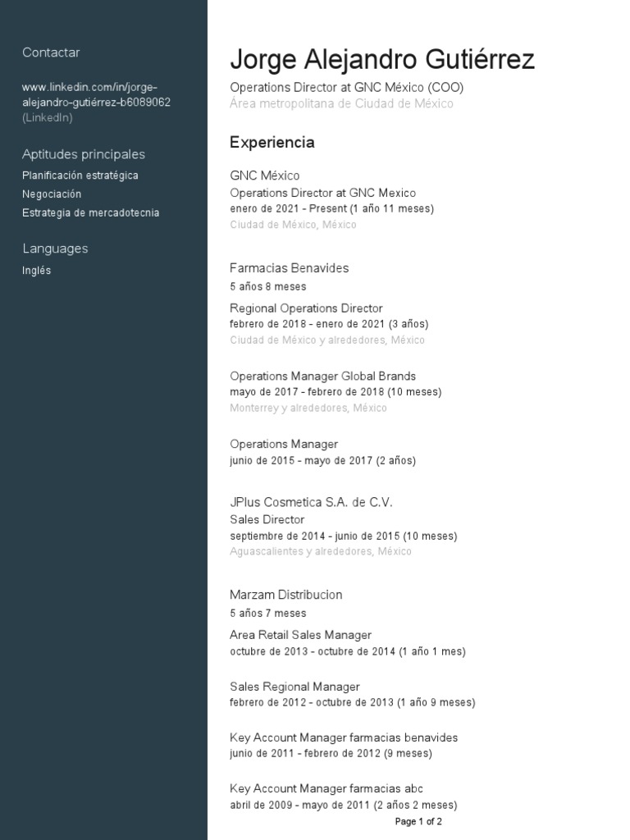This screenshot has height=840, width=630.
Task: Click the Planificación estratégica skill
Action: point(80,176)
